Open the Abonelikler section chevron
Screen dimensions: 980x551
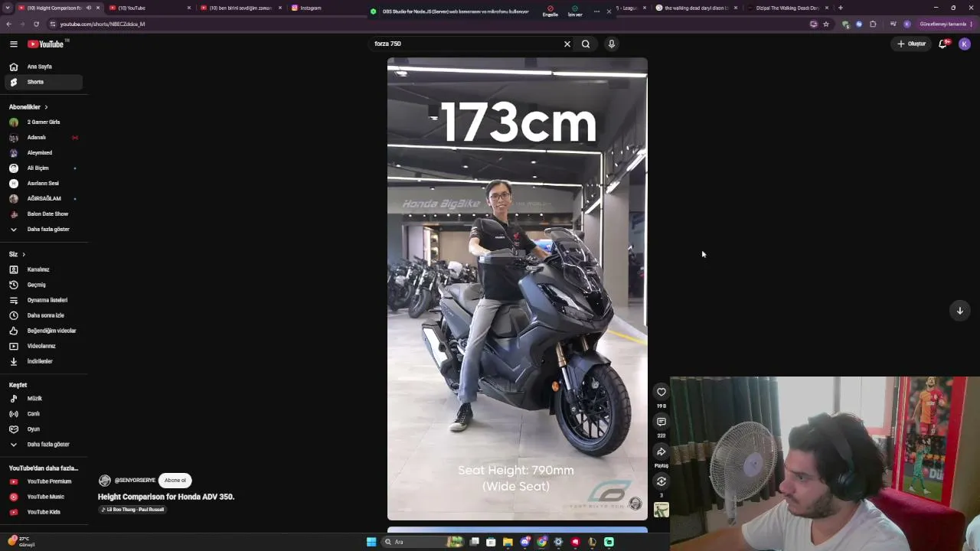46,107
